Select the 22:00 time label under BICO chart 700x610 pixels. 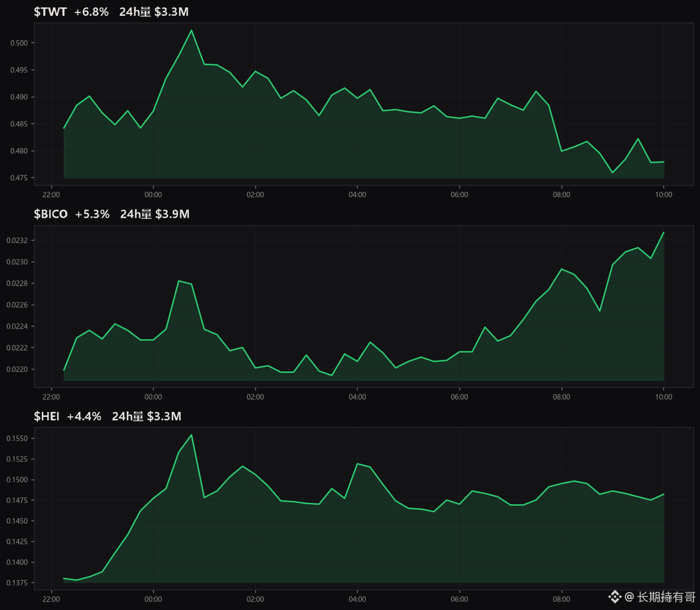click(x=51, y=397)
